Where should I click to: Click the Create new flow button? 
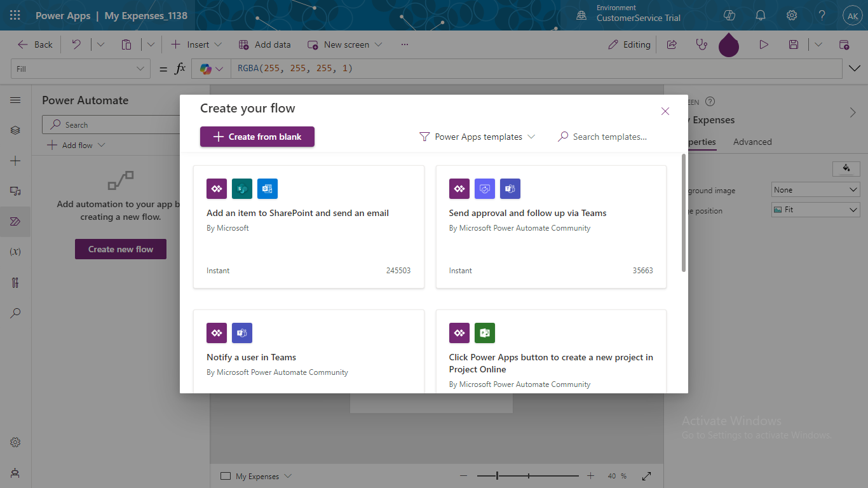(120, 249)
